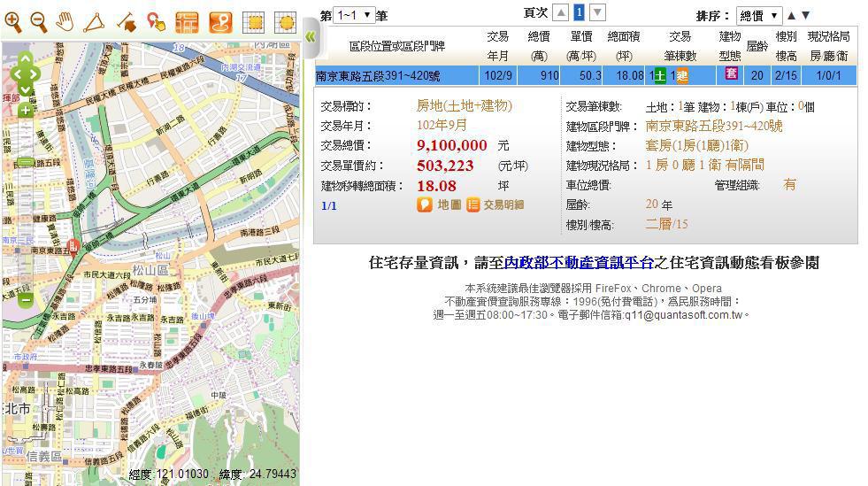The width and height of the screenshot is (868, 486).
Task: Click the next page down-arrow button
Action: pos(597,12)
